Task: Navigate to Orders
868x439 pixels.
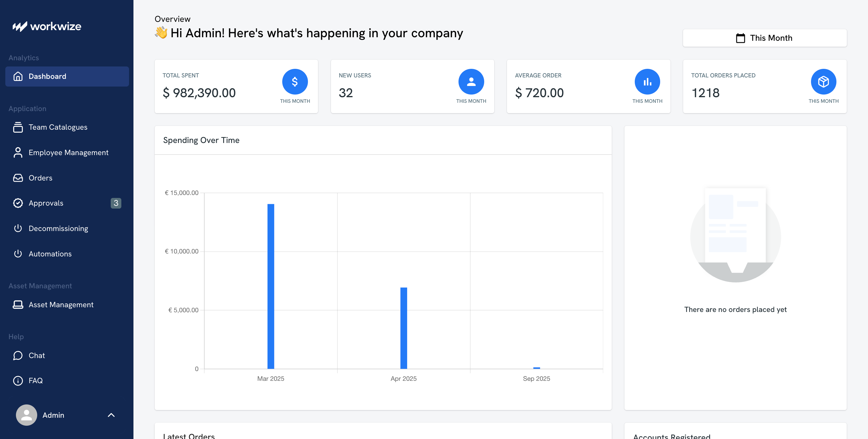Action: pyautogui.click(x=40, y=178)
